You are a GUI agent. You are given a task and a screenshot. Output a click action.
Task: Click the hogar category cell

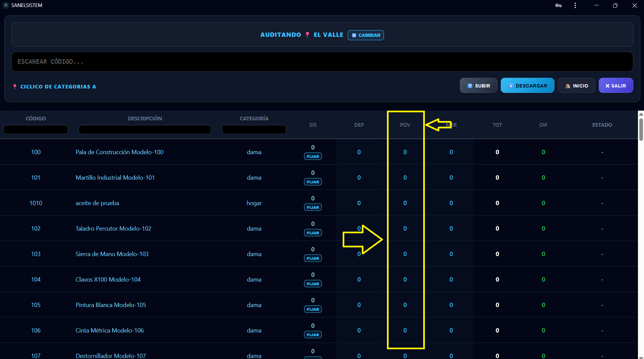[x=254, y=203]
